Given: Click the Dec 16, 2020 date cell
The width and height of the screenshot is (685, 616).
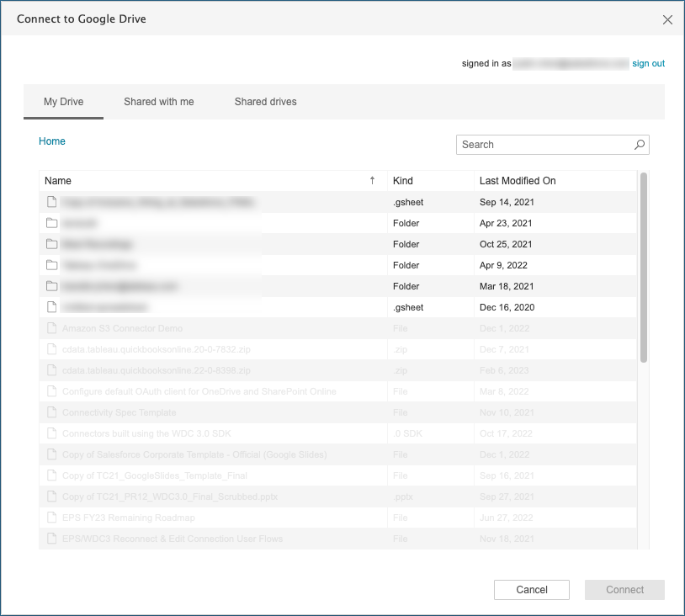Looking at the screenshot, I should pyautogui.click(x=507, y=307).
